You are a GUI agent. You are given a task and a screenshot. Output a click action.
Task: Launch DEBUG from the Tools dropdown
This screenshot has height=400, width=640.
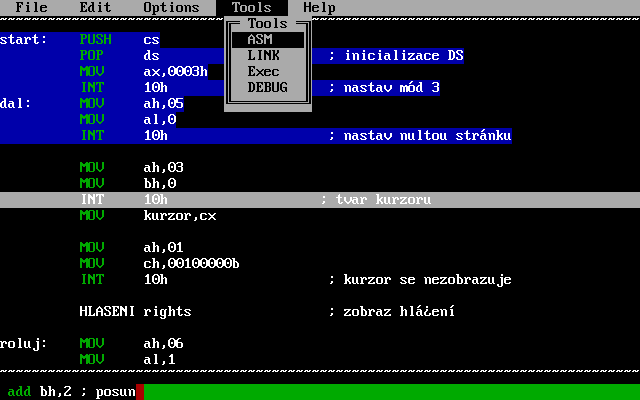pyautogui.click(x=266, y=87)
